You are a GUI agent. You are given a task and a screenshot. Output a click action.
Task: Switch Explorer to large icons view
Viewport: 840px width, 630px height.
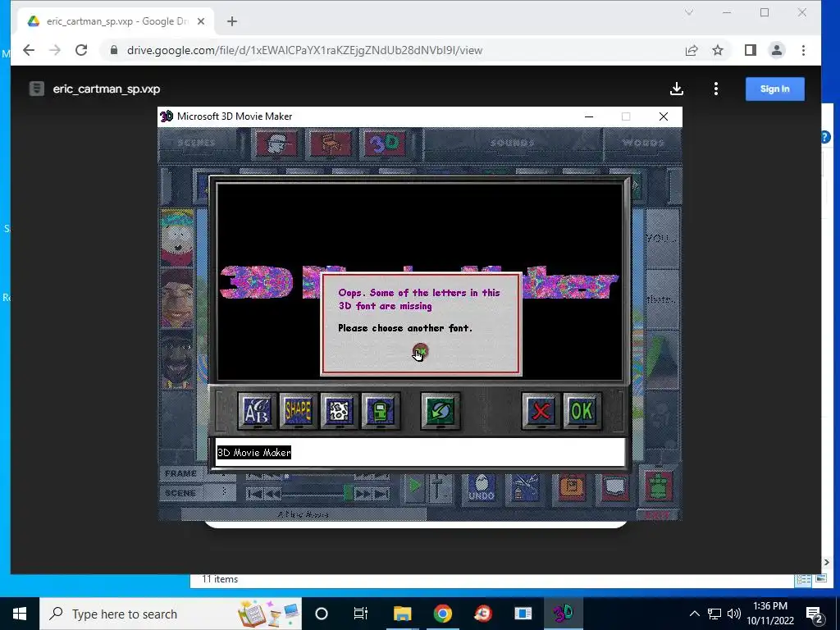820,579
